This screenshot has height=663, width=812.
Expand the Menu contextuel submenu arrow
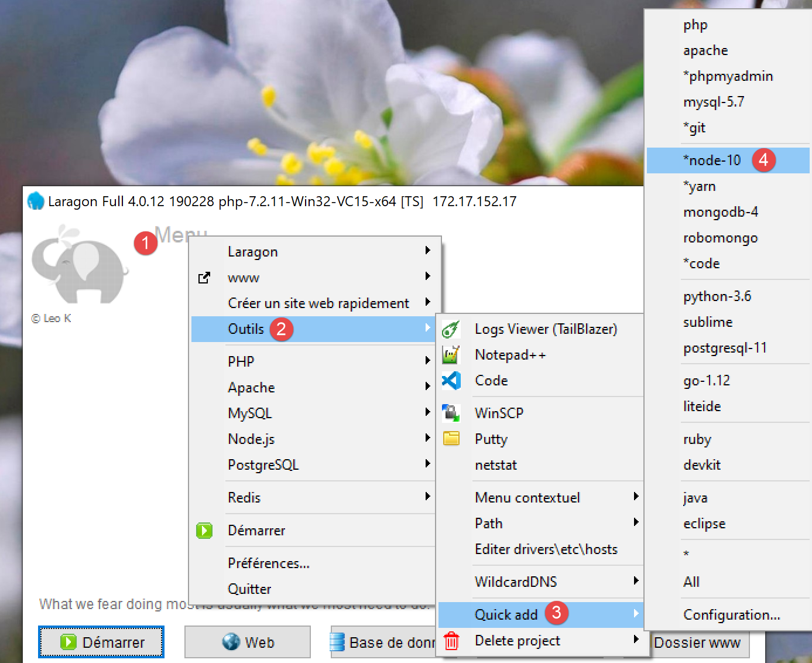(x=636, y=497)
